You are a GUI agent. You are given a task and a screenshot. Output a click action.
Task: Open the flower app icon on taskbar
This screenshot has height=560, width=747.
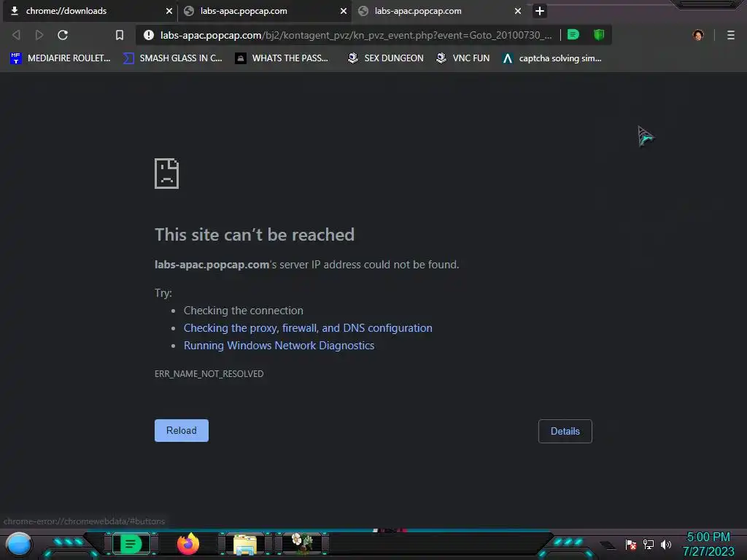click(x=302, y=544)
